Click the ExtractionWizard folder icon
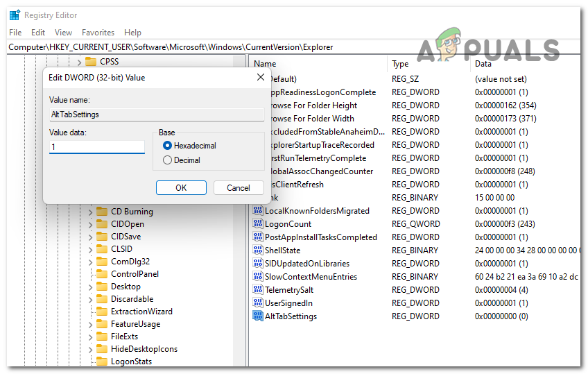The image size is (588, 374). point(102,312)
